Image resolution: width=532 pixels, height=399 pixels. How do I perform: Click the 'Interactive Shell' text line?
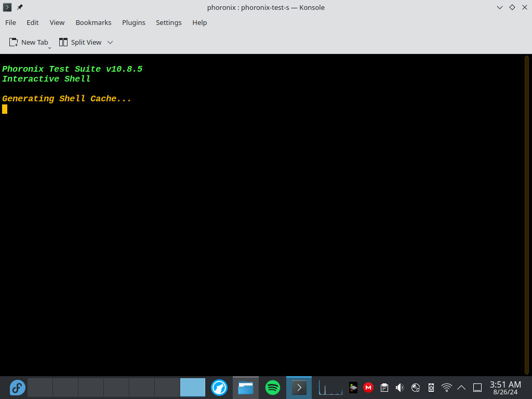click(46, 79)
